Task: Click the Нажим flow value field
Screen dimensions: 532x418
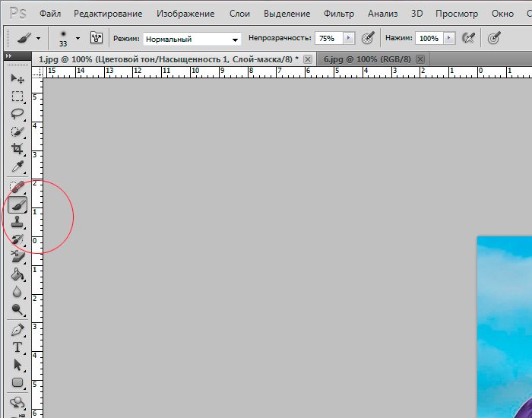Action: (428, 38)
